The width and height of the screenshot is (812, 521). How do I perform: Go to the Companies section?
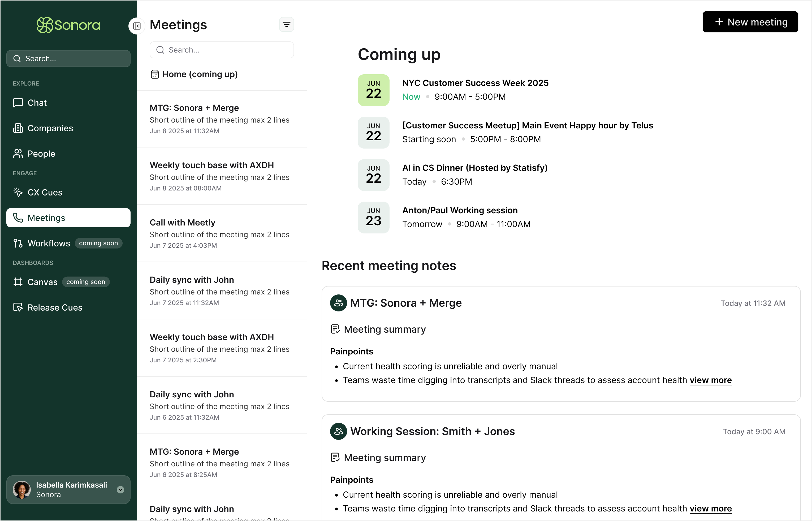[50, 128]
